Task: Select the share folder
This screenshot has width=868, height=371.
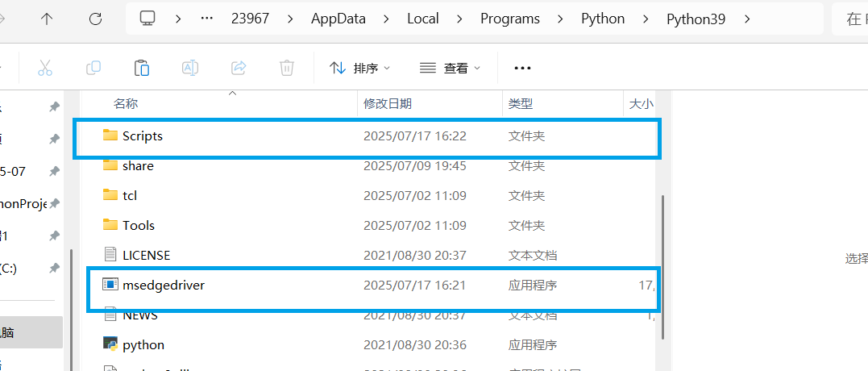Action: 368,165
